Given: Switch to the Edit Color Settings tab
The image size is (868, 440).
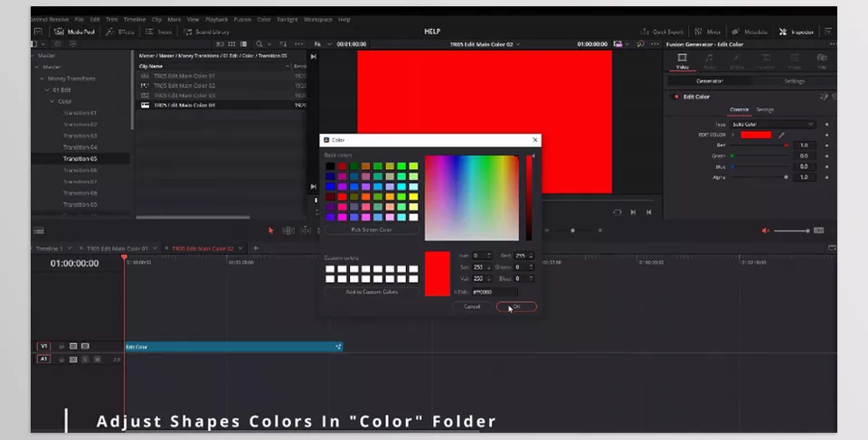Looking at the screenshot, I should click(x=765, y=110).
